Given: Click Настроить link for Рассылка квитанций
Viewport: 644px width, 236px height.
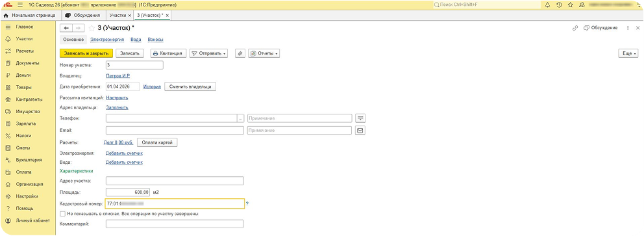Looking at the screenshot, I should (x=117, y=98).
